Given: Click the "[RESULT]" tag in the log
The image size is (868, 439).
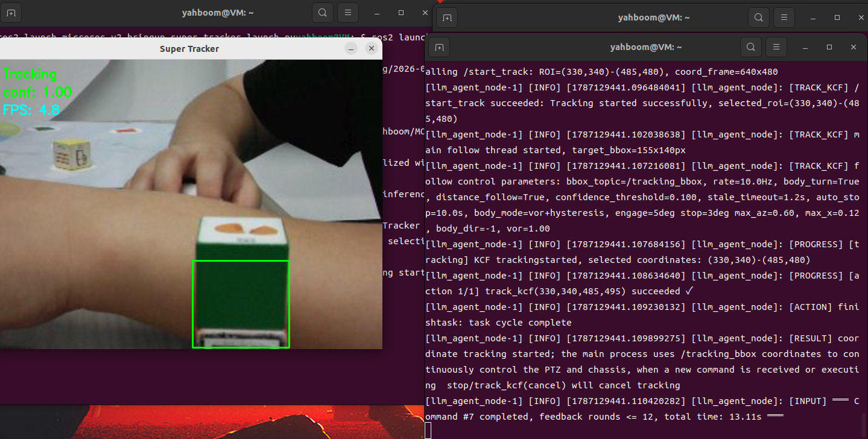Looking at the screenshot, I should (x=810, y=338).
